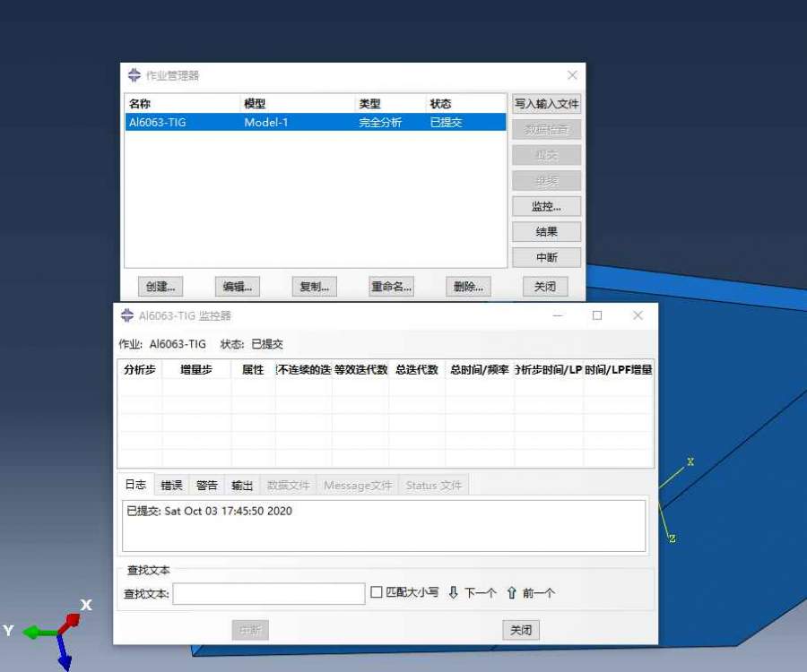
Task: Open 数据文件 data file tab
Action: click(x=288, y=485)
